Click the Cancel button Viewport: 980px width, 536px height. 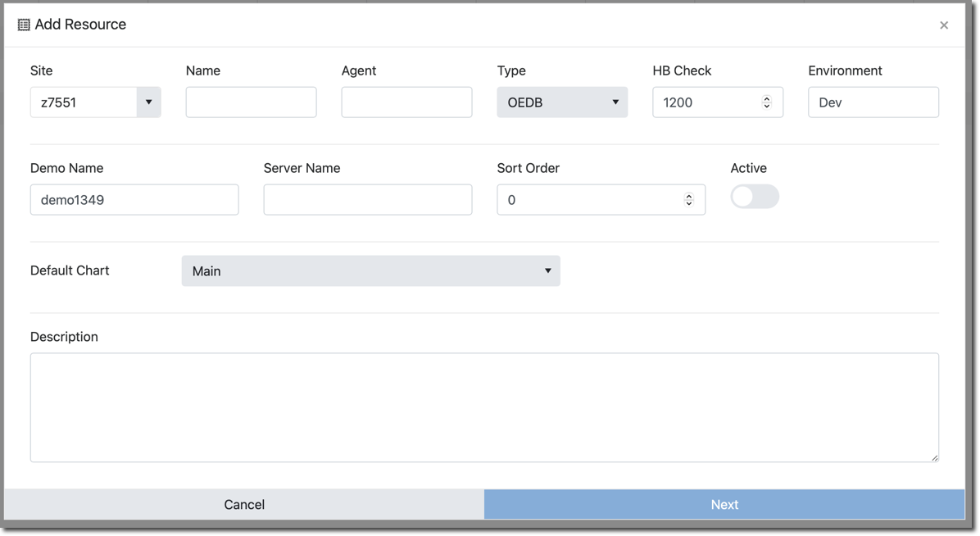[244, 504]
